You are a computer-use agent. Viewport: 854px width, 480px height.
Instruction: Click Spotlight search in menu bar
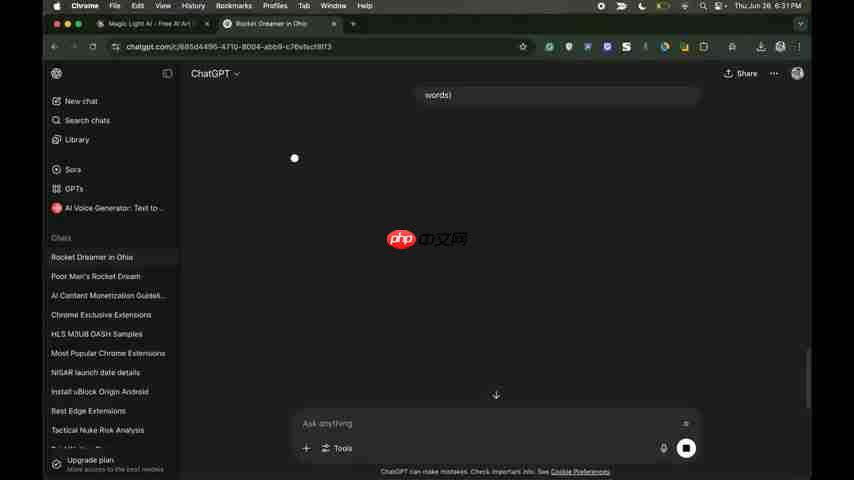pos(703,6)
